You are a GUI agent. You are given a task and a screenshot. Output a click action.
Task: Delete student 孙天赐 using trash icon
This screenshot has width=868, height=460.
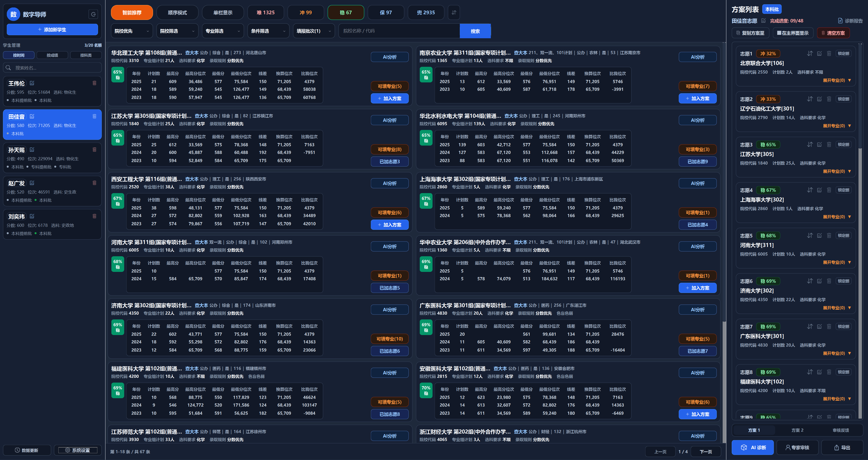[94, 150]
